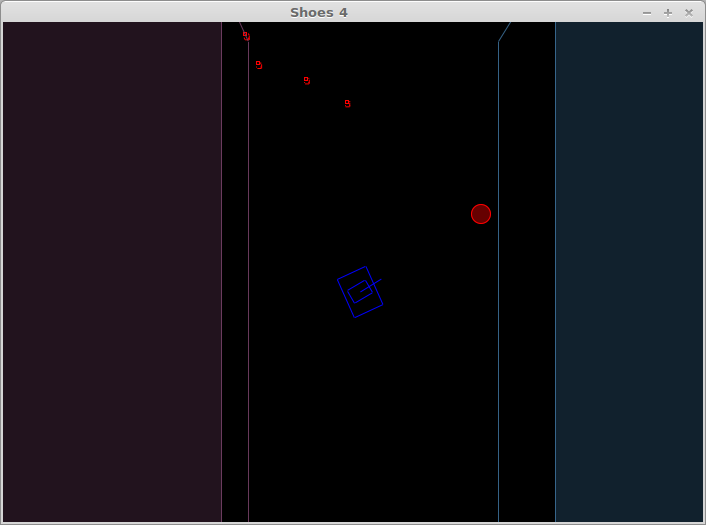Close the Shoes 4 window
Viewport: 706px width, 525px height.
(689, 13)
